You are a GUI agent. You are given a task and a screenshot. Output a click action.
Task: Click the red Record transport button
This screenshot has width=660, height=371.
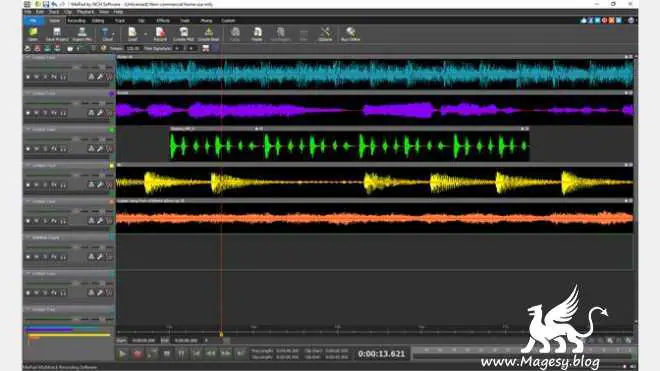[137, 354]
